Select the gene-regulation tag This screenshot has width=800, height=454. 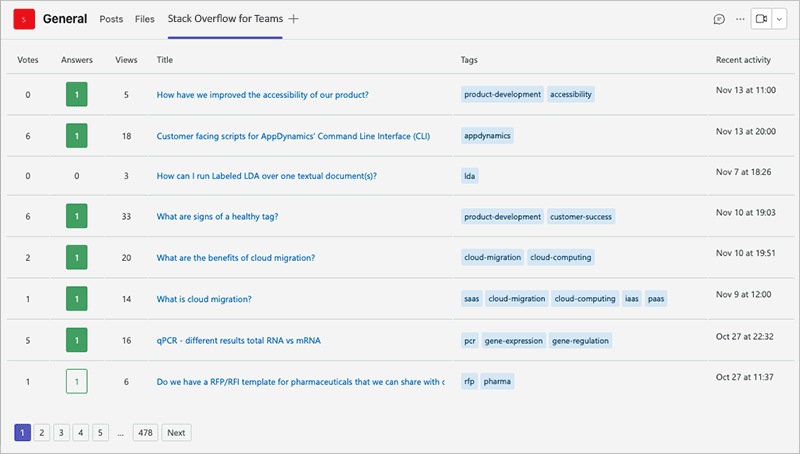[x=580, y=340]
